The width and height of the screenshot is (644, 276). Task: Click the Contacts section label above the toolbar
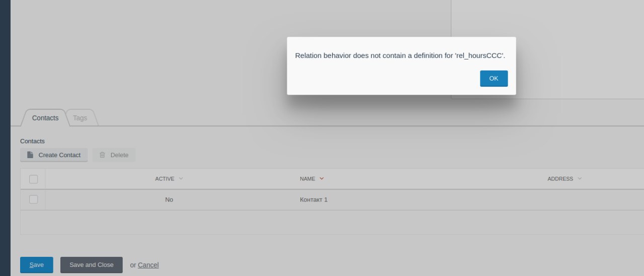32,141
